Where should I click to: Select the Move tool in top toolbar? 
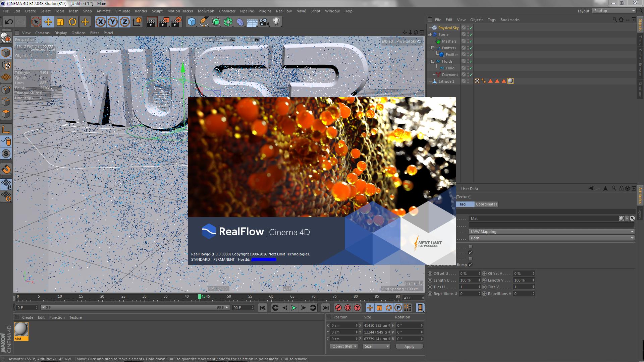(x=48, y=22)
